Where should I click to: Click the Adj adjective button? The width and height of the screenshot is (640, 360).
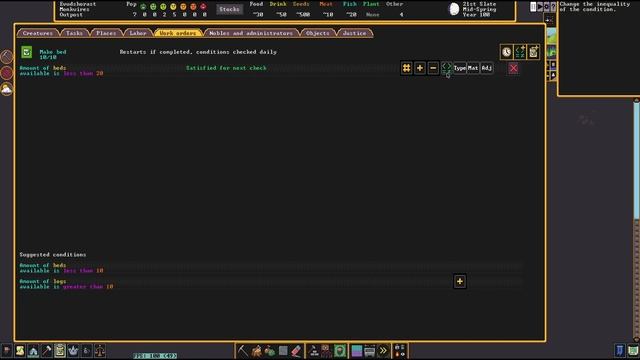(x=486, y=68)
